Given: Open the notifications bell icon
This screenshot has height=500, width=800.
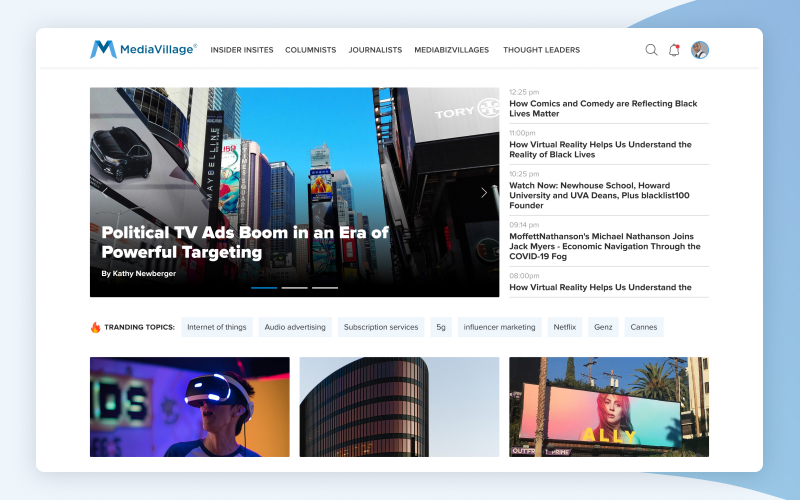Looking at the screenshot, I should [674, 50].
